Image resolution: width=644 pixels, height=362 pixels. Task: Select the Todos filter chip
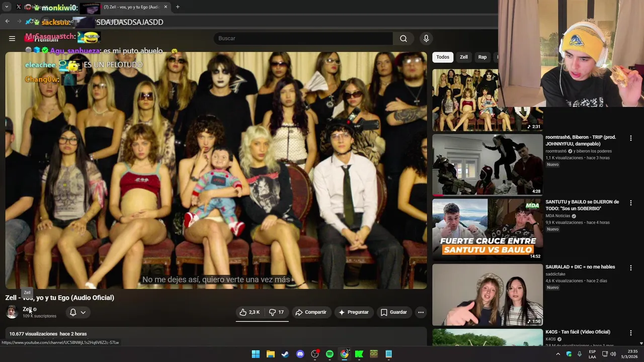click(x=443, y=57)
